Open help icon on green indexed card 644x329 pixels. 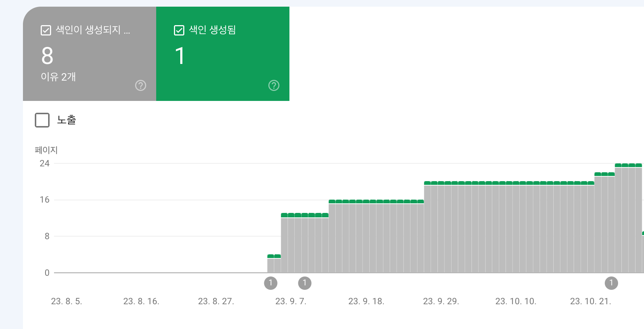(274, 85)
